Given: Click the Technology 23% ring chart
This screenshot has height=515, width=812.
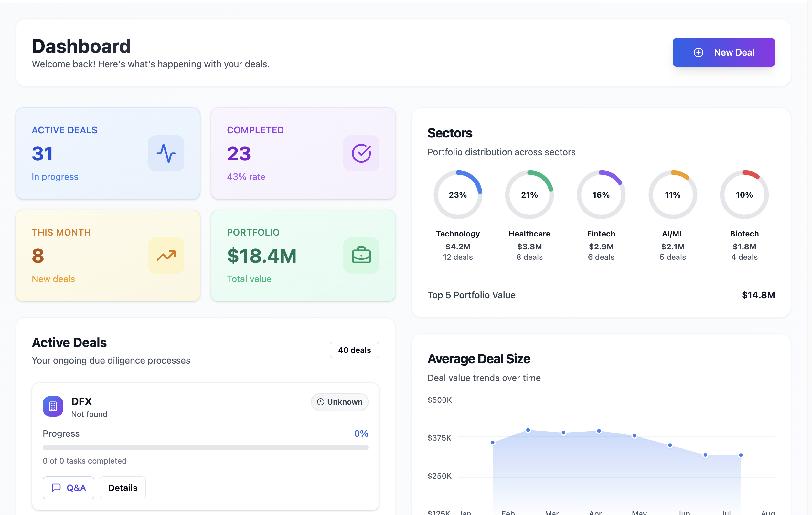Looking at the screenshot, I should pyautogui.click(x=458, y=195).
